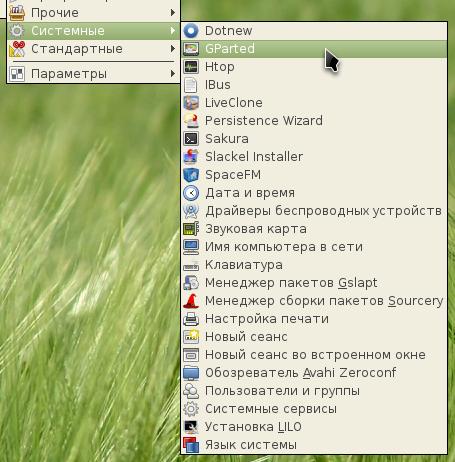This screenshot has width=455, height=462.
Task: Expand the Стандартные submenu arrow
Action: coord(173,49)
